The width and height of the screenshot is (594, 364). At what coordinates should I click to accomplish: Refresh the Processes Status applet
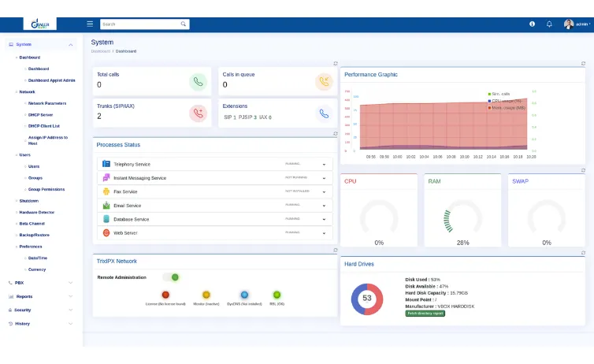tap(336, 133)
